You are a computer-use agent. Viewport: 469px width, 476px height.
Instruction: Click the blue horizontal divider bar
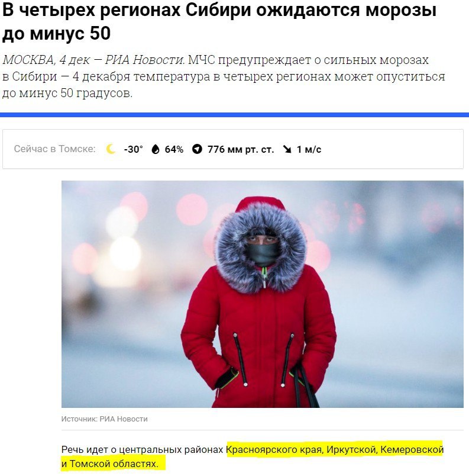(x=234, y=115)
